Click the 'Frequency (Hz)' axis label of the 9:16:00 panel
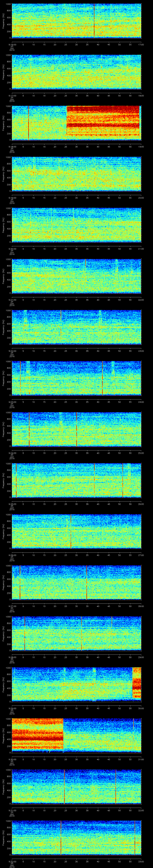Viewport: 153px width, 868px height. click(x=3, y=21)
